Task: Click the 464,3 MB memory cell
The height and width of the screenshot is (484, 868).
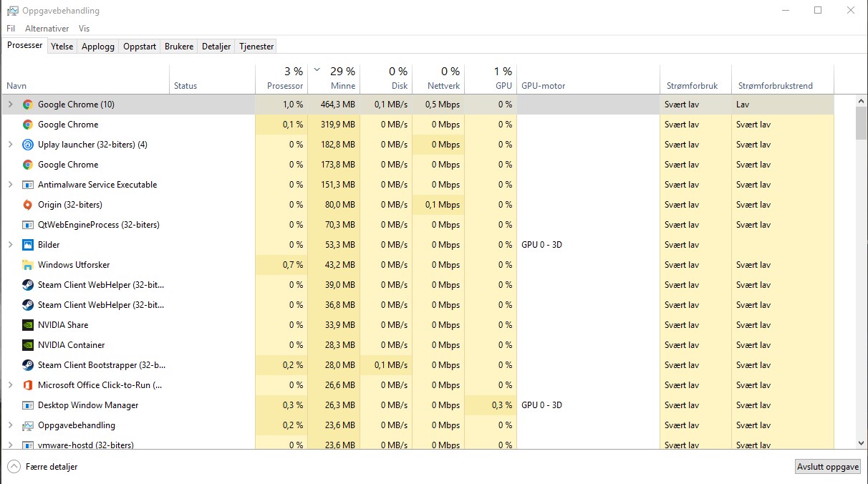Action: 334,105
